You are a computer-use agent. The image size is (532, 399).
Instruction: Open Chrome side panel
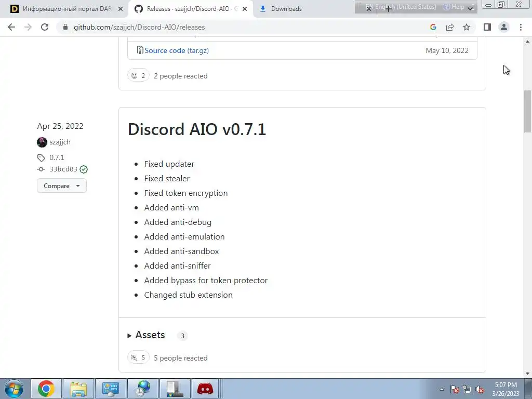tap(487, 27)
